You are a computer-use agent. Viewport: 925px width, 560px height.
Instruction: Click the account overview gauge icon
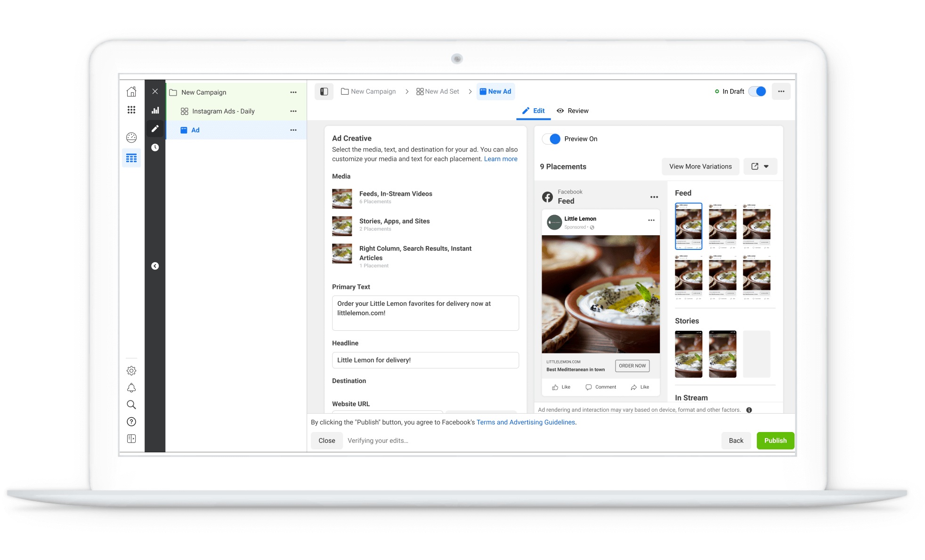click(x=131, y=137)
